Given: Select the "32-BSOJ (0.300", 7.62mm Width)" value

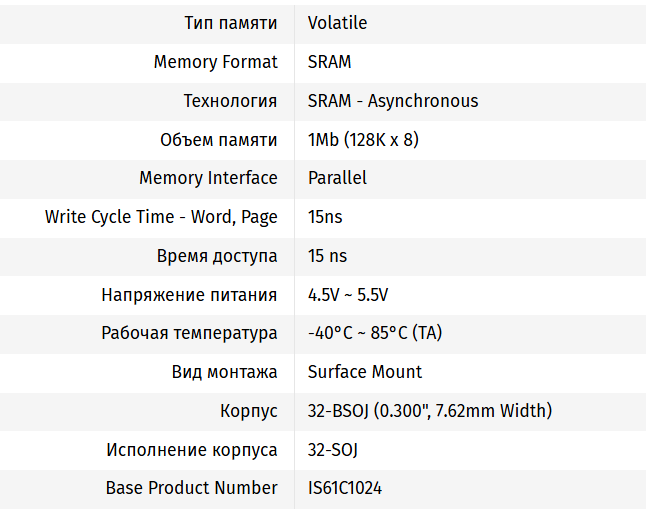Looking at the screenshot, I should 430,411.
